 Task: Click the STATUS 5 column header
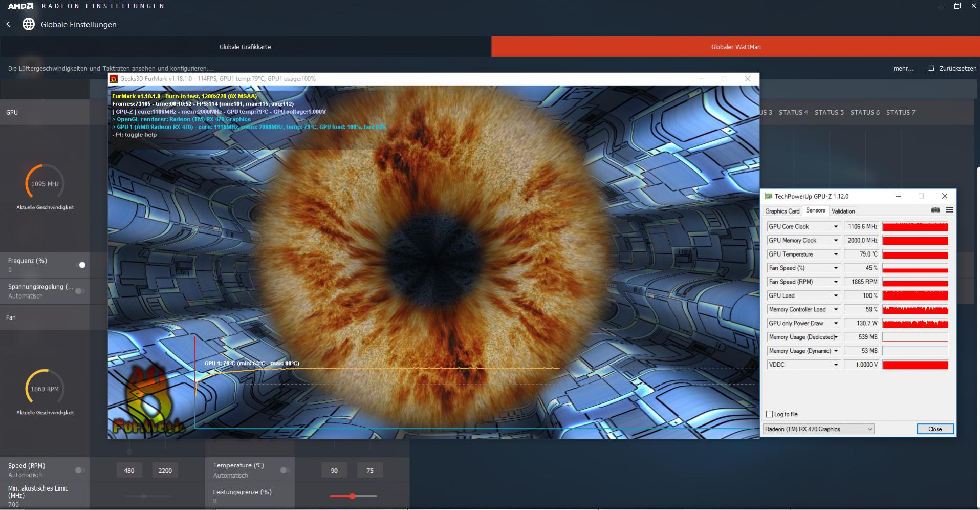829,112
